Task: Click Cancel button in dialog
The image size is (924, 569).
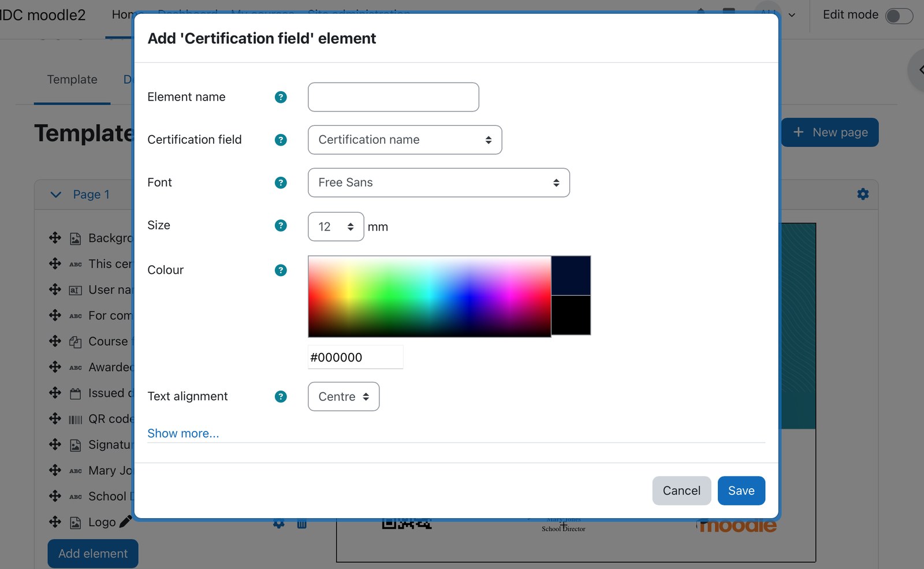Action: (x=681, y=490)
